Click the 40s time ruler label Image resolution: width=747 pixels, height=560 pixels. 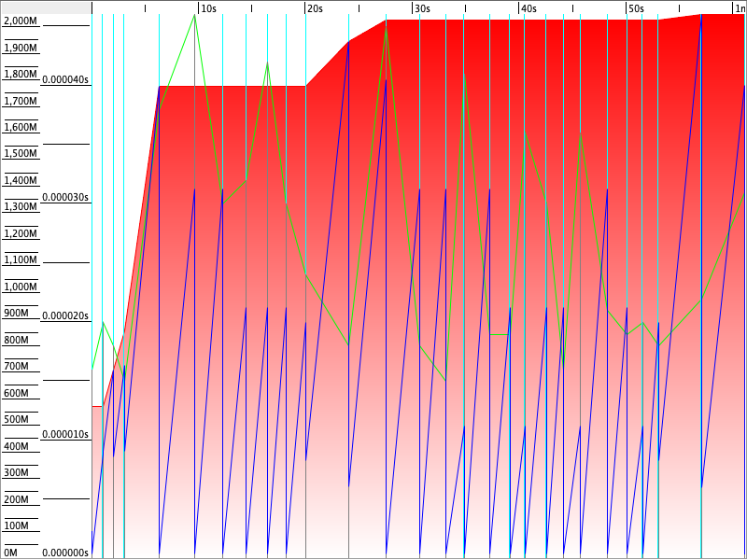tap(529, 8)
